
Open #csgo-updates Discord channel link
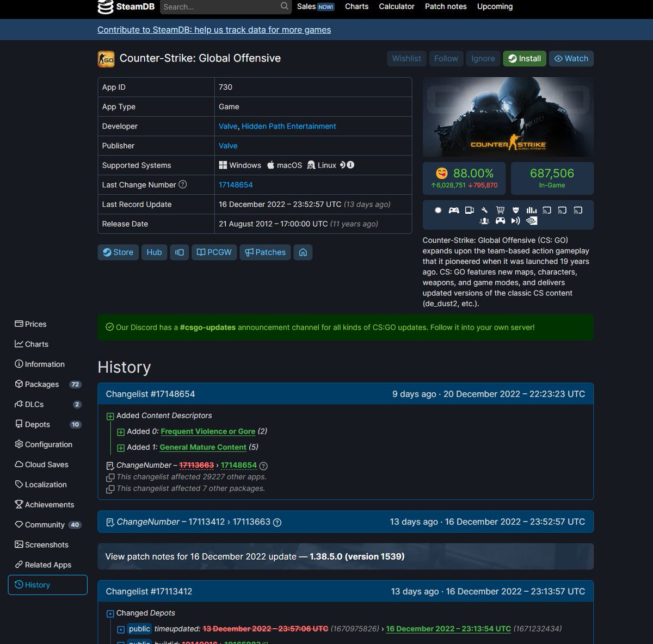click(x=208, y=327)
